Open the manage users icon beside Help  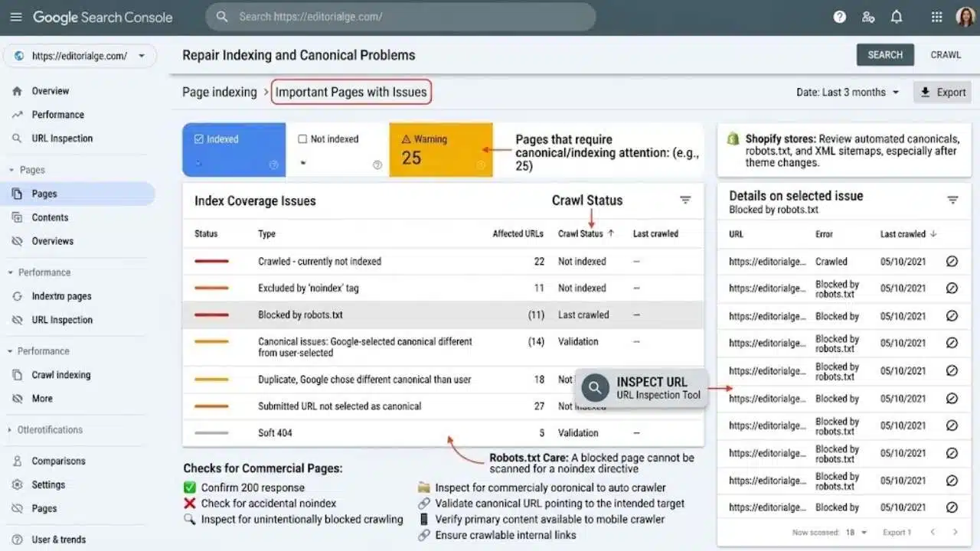[x=868, y=17]
